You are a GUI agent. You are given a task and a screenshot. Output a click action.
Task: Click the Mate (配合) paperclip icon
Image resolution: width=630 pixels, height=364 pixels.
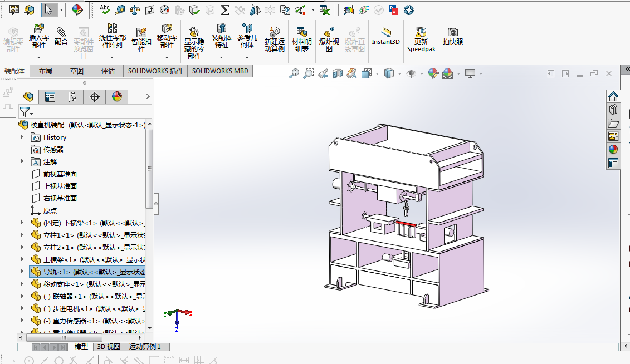(x=61, y=32)
